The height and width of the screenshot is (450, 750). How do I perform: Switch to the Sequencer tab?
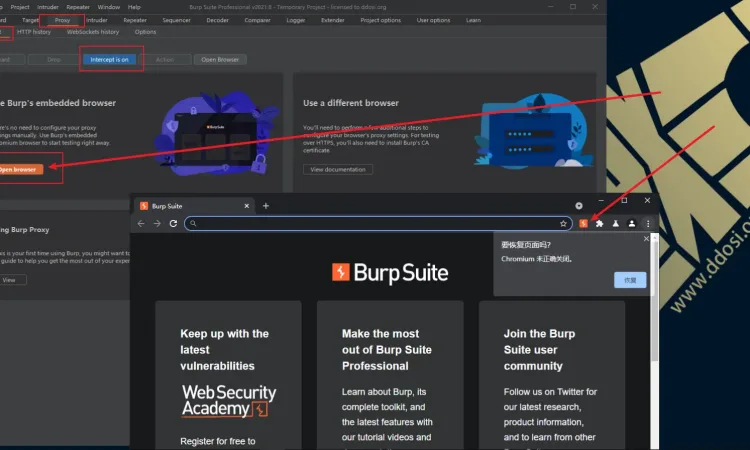[x=176, y=20]
